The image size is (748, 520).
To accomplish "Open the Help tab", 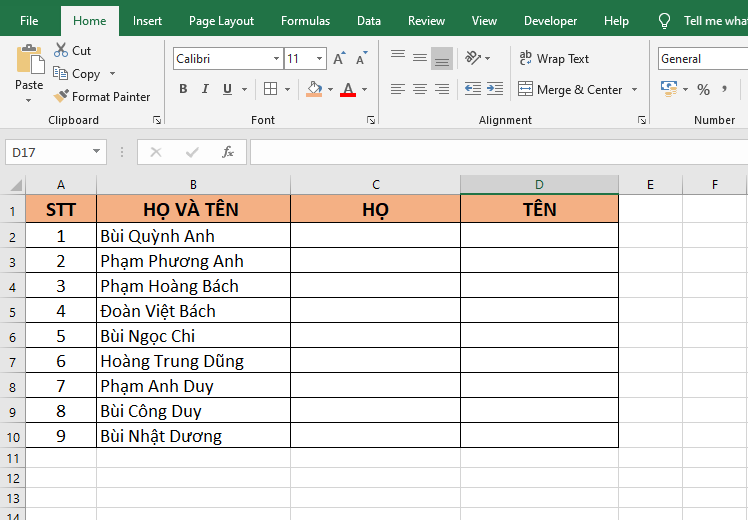I will tap(616, 21).
